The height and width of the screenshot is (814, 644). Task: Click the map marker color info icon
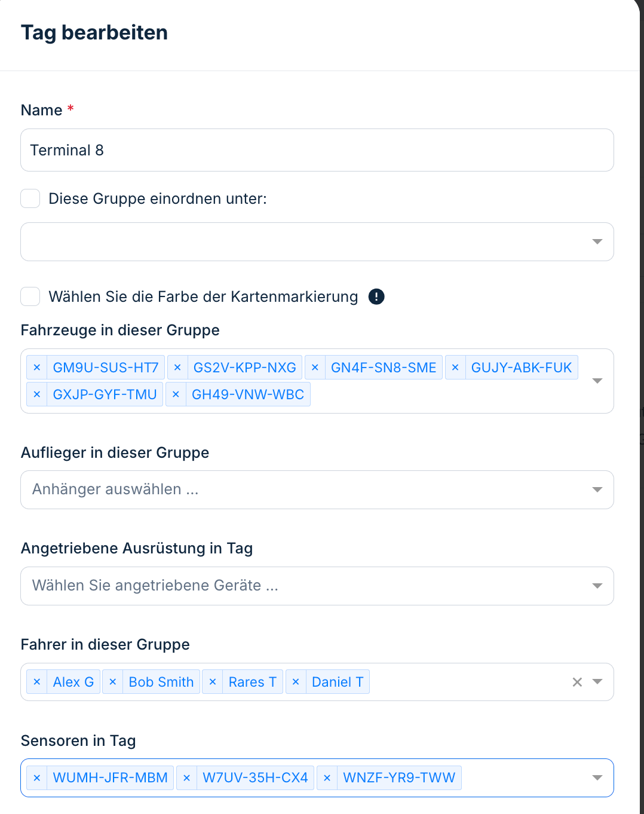click(x=376, y=296)
